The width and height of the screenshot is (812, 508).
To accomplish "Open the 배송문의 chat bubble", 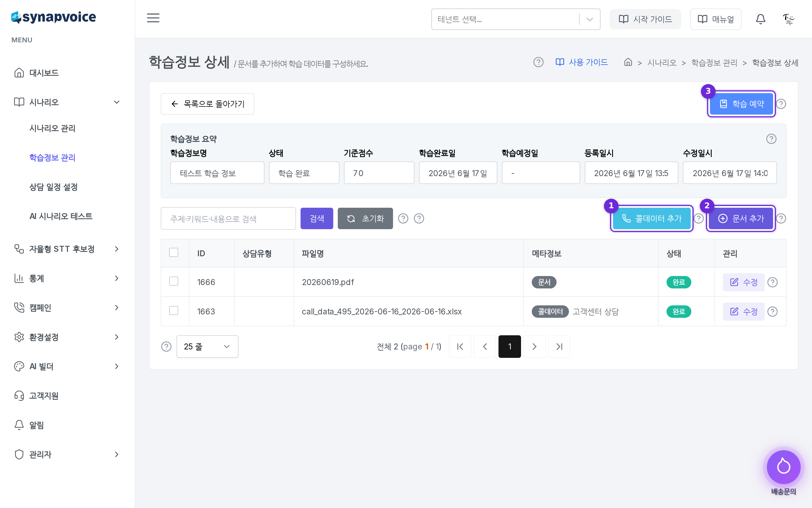I will 784,467.
